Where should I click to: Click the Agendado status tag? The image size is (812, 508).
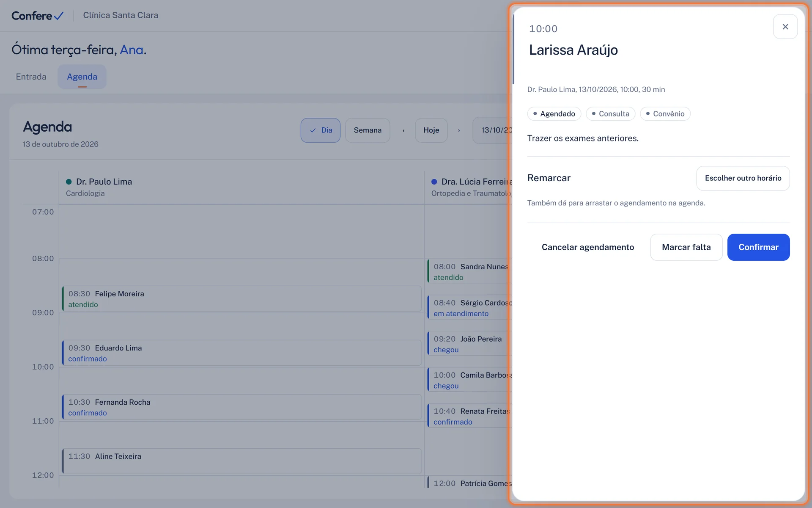pos(554,114)
